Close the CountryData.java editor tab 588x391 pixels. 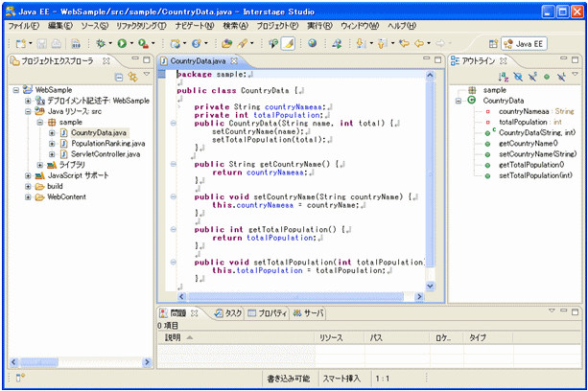pos(233,61)
